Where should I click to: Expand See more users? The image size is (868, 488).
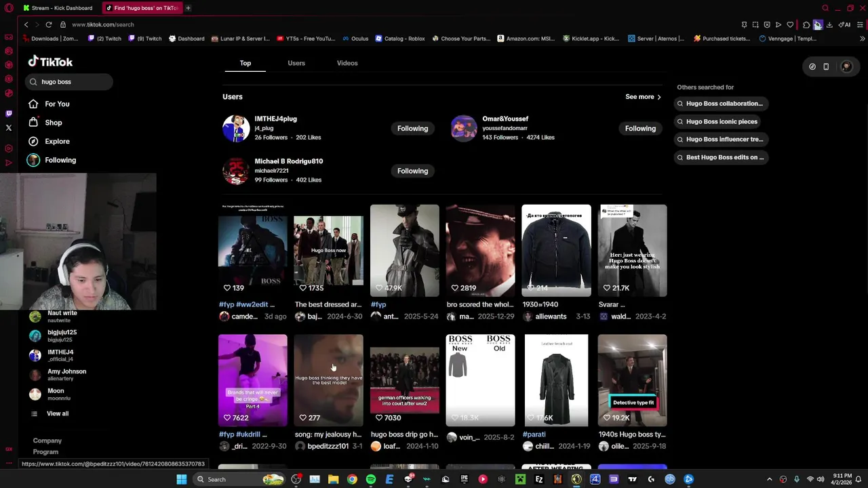pos(643,97)
